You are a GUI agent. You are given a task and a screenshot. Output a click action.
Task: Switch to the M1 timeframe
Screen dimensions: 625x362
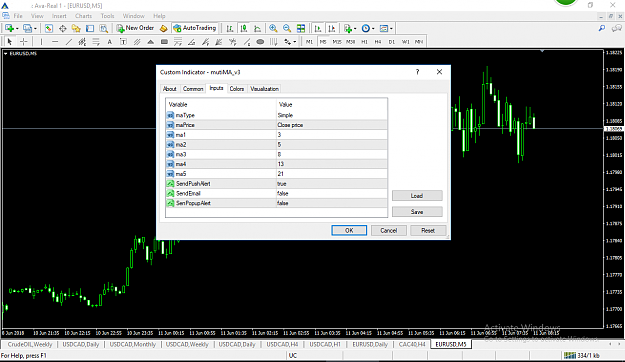pos(309,41)
